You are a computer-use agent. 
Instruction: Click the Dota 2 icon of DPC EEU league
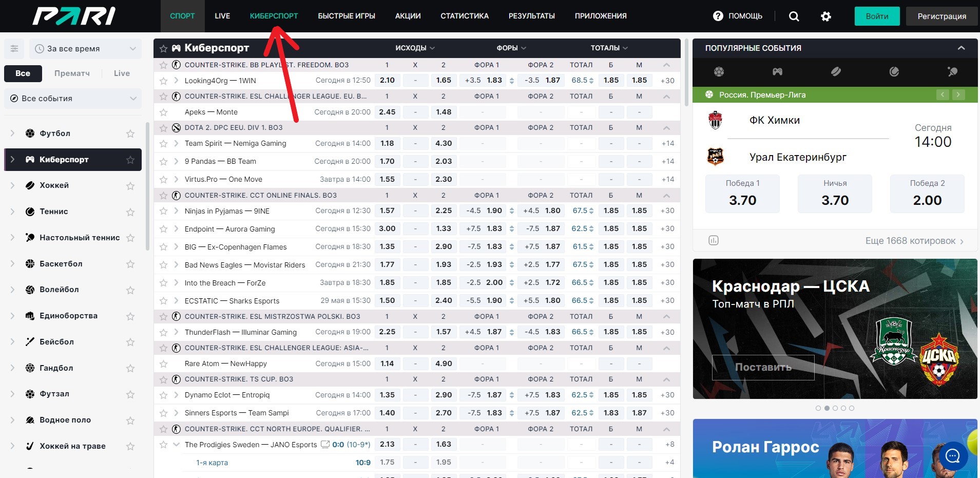pyautogui.click(x=176, y=127)
